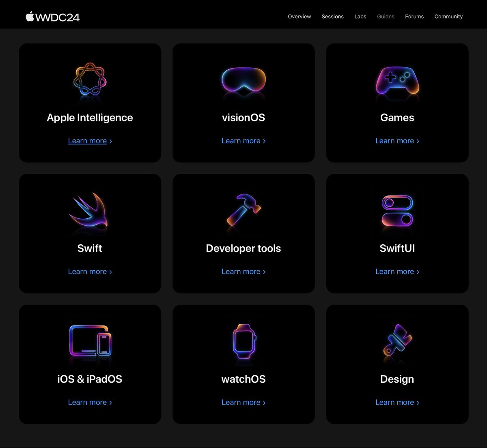Click the Games controller icon
Viewport: 487px width, 448px height.
[397, 80]
